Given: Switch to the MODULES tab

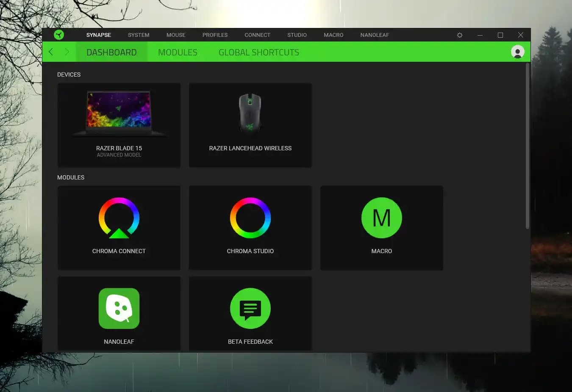Looking at the screenshot, I should coord(178,52).
